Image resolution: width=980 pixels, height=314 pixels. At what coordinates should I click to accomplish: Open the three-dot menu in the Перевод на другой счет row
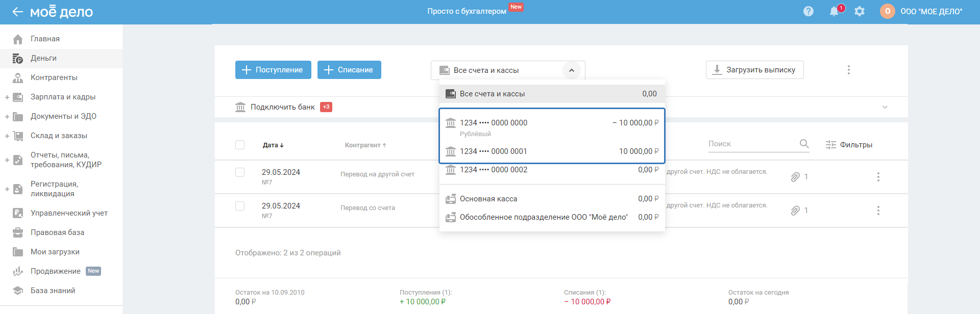(878, 177)
